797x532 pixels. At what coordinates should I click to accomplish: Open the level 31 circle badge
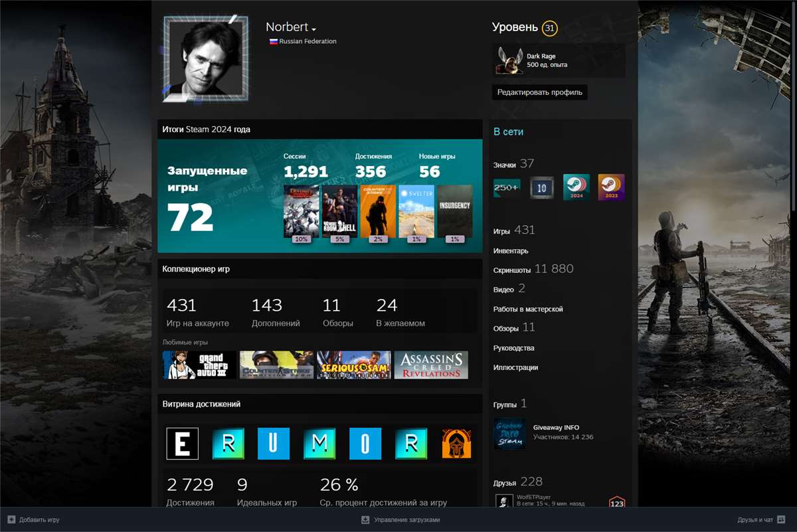click(549, 28)
